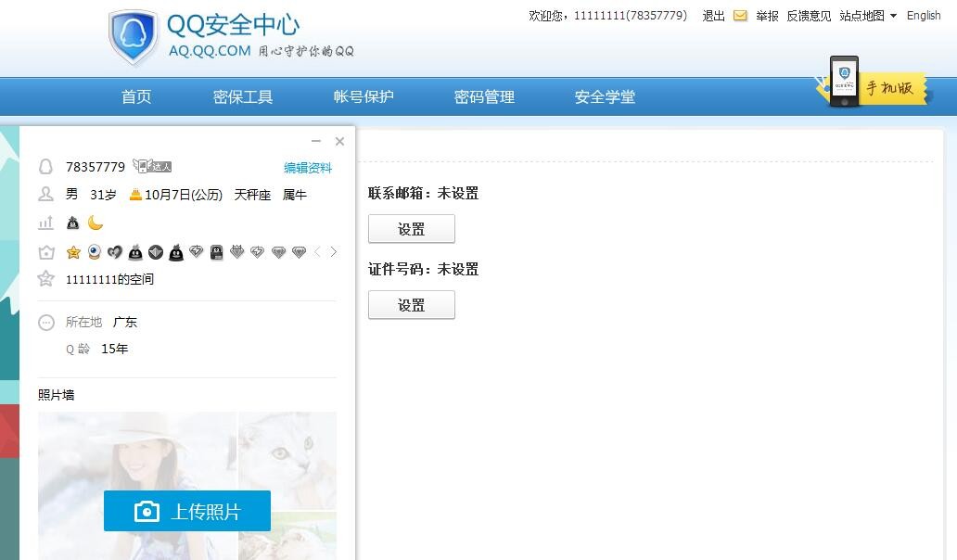The width and height of the screenshot is (957, 560).
Task: Click the 证件号码：未设置 label
Action: point(423,269)
